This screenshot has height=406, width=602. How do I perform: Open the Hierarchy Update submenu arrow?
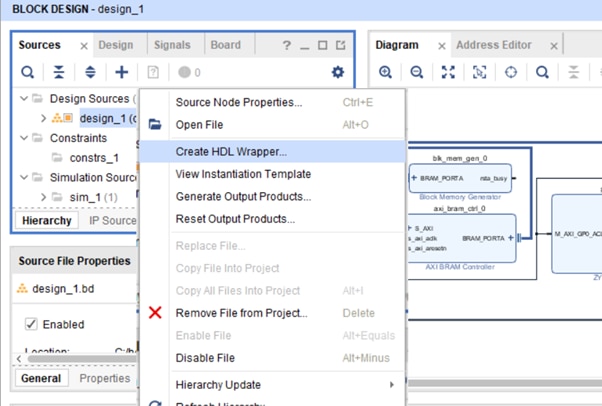[x=392, y=384]
